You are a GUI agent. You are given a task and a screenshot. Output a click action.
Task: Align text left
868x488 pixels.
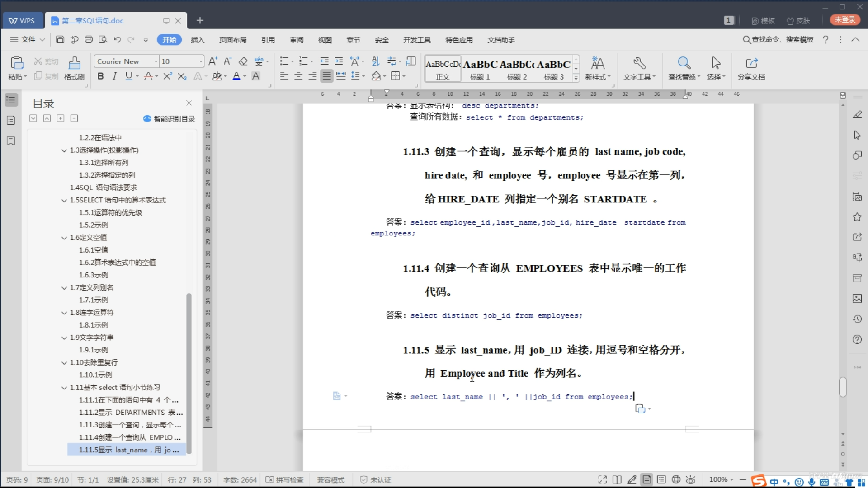[x=284, y=76]
